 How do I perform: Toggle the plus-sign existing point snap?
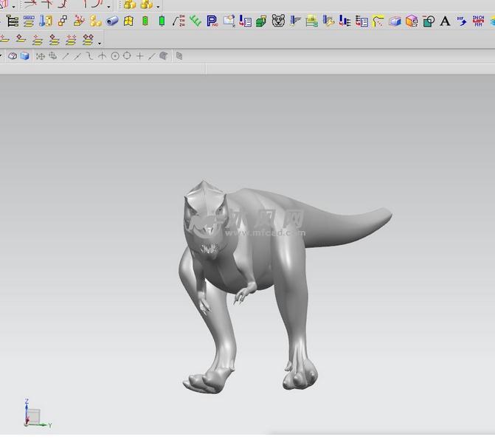pyautogui.click(x=139, y=56)
